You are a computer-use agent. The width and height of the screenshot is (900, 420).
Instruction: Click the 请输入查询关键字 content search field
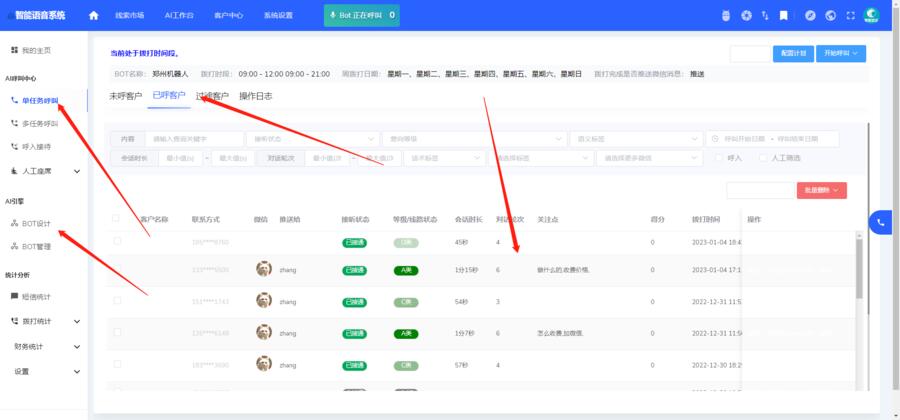pos(194,139)
